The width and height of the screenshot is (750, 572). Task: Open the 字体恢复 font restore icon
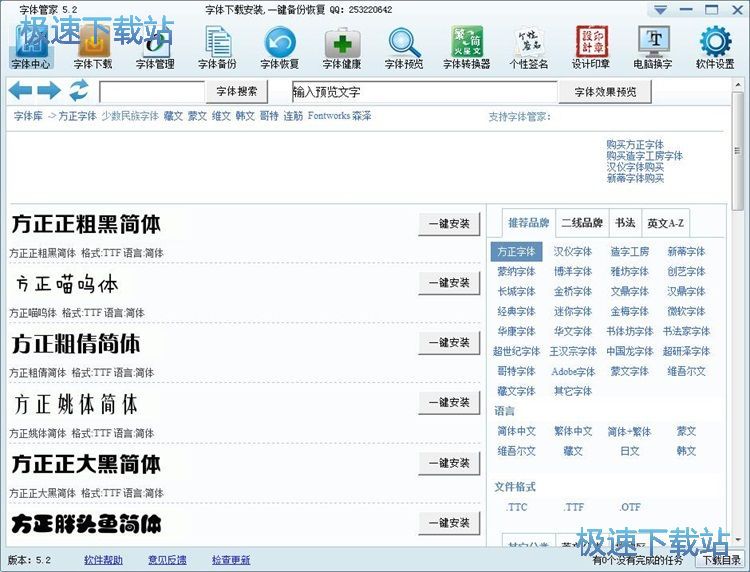click(279, 47)
